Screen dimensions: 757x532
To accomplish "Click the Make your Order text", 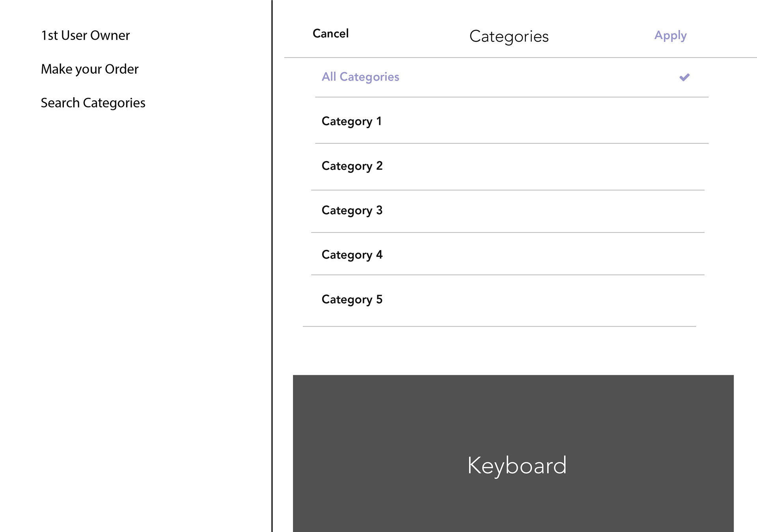I will pyautogui.click(x=90, y=69).
